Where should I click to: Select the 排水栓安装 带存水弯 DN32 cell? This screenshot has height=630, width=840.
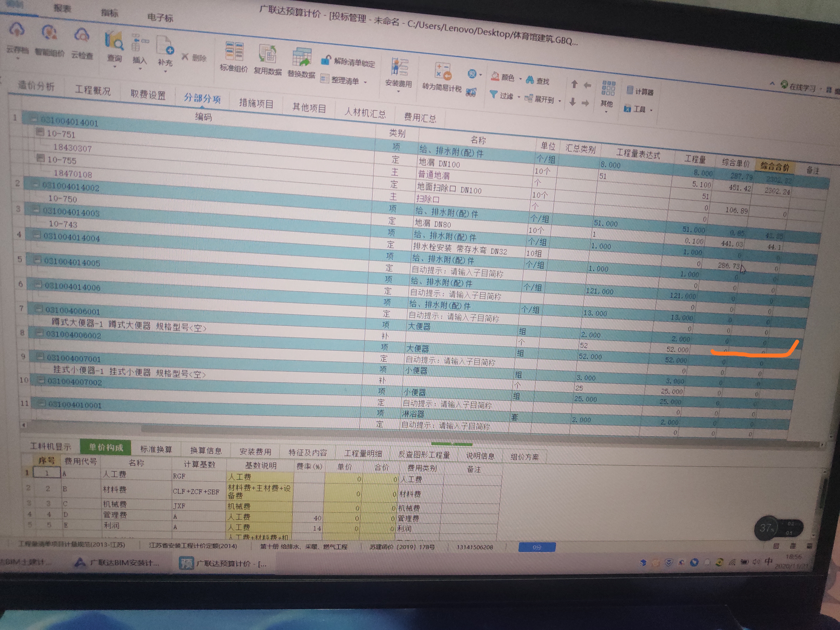(x=468, y=250)
